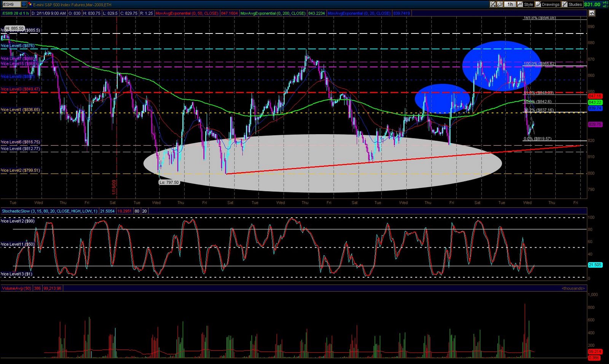Screen dimensions: 609x364
Task: Click the green 843.22 price axis tag
Action: coord(595,102)
